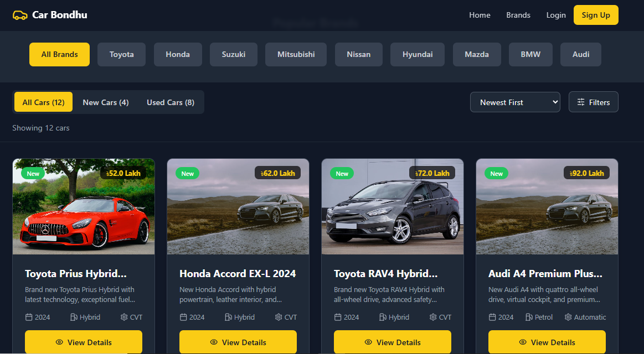Toggle the BMW brand filter
Viewport: 644px width, 354px height.
click(x=530, y=54)
